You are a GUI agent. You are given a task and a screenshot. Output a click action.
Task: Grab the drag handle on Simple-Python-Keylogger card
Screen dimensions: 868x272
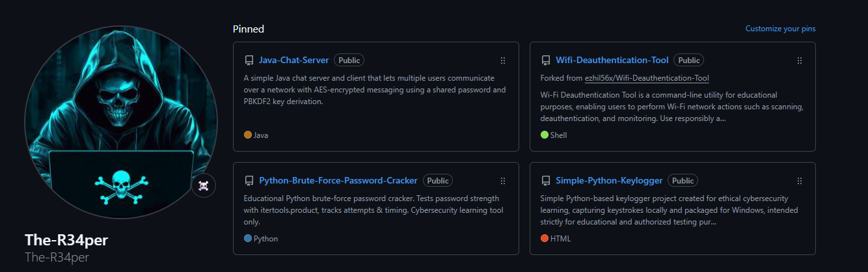click(800, 181)
